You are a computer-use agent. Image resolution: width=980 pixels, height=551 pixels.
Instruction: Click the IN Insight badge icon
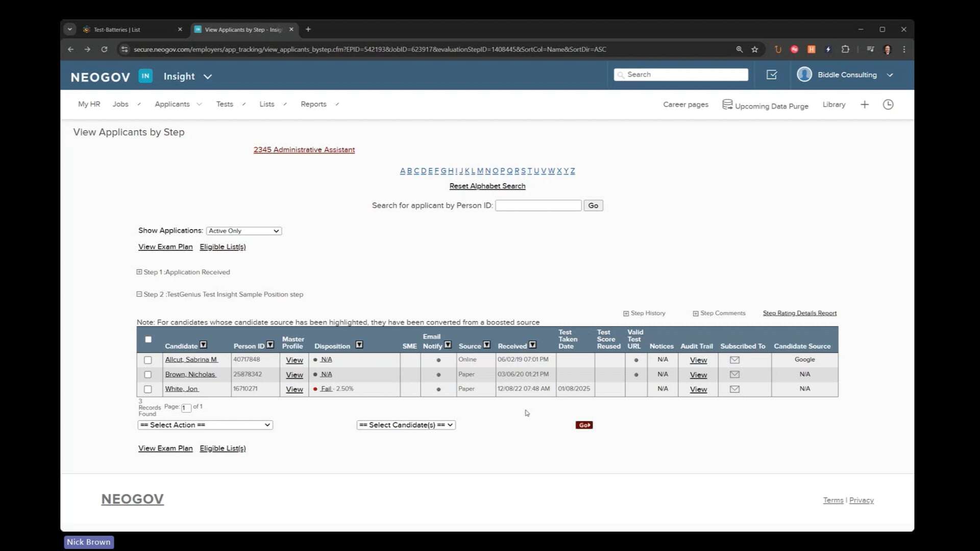145,76
